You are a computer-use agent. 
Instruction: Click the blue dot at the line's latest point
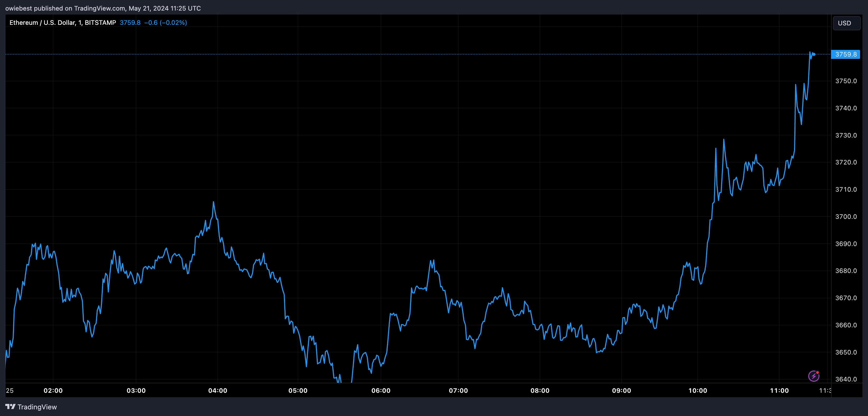[x=814, y=54]
